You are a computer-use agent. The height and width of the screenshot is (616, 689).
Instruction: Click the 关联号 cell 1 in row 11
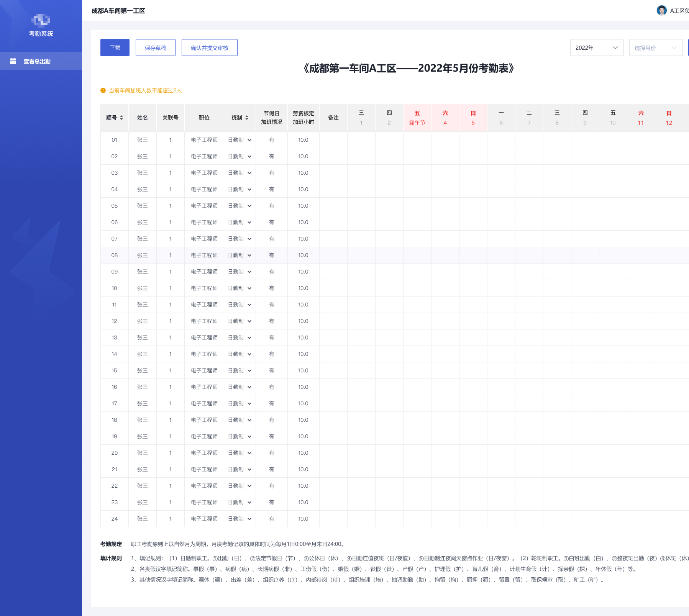171,305
